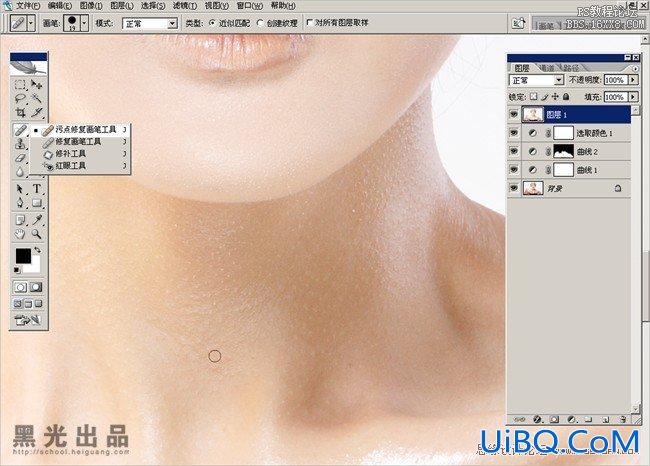Open brush picker dropdown arrow

[84, 23]
